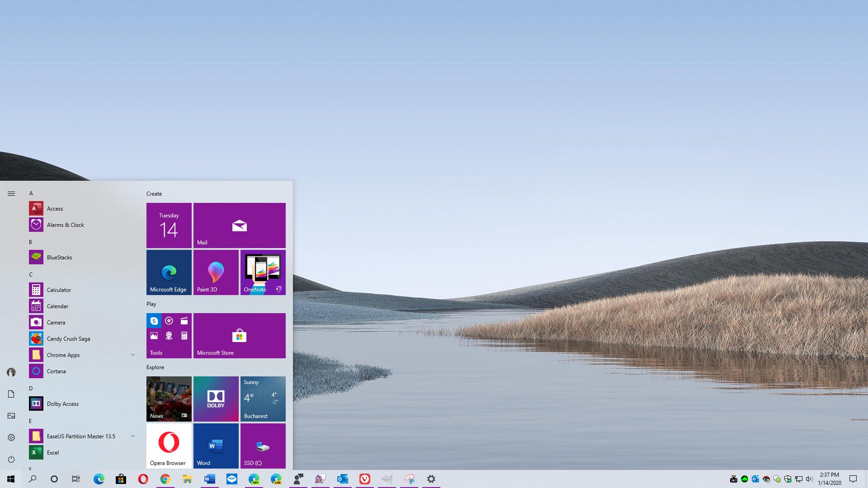
Task: Expand the Chrome Apps folder chevron
Action: tap(133, 355)
